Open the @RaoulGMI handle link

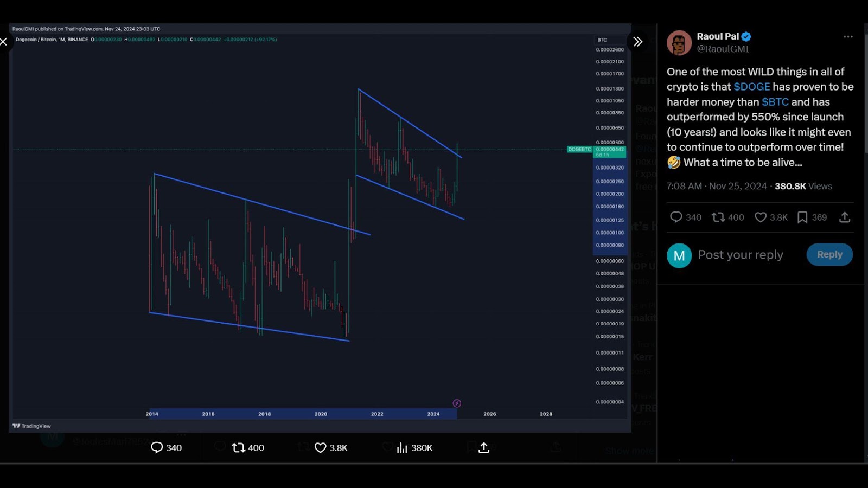pyautogui.click(x=723, y=49)
